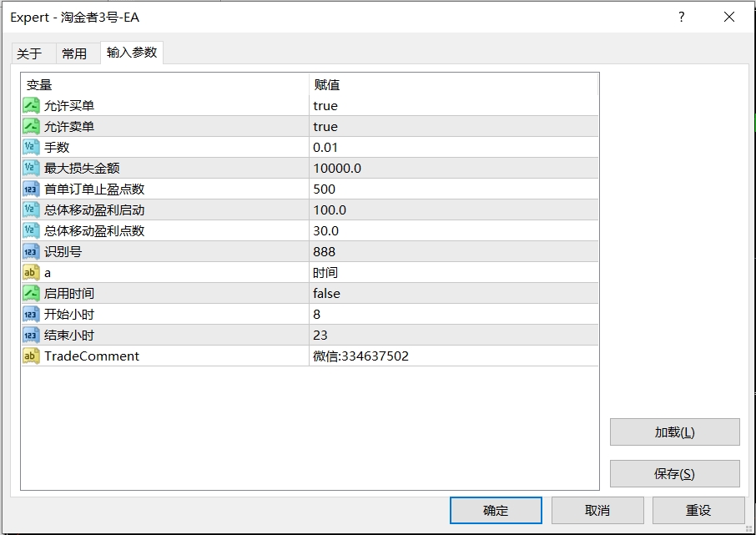Click the boolean icon beside 允许买单

[31, 106]
